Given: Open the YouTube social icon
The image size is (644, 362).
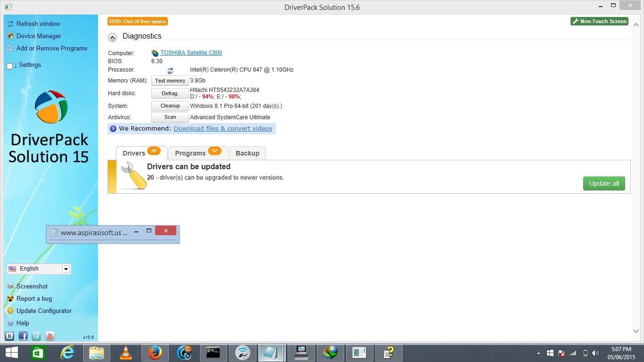Looking at the screenshot, I should (x=50, y=336).
